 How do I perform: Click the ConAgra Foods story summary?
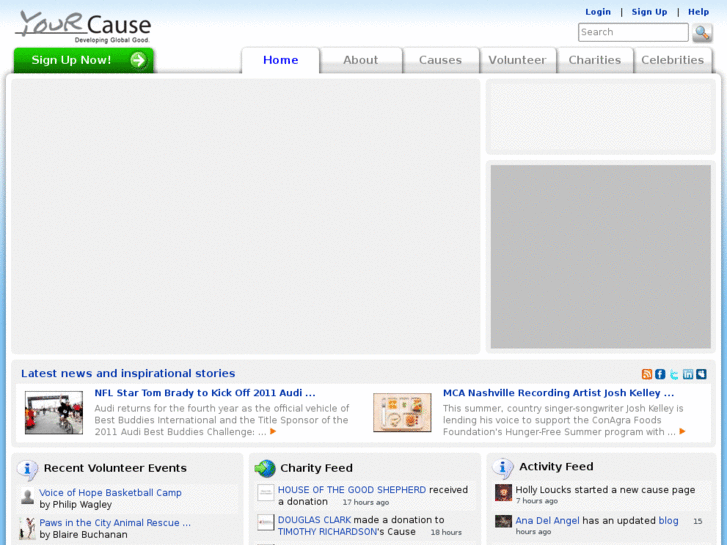[x=563, y=420]
